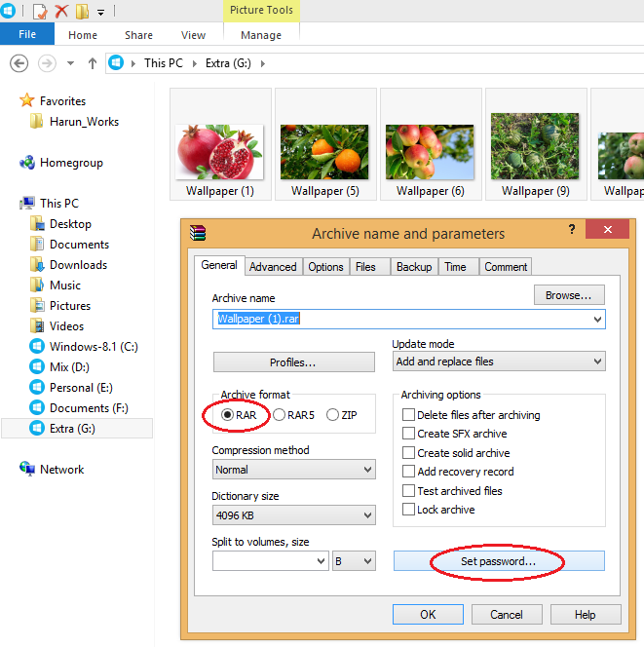644x647 pixels.
Task: Click the Browse... button
Action: pyautogui.click(x=569, y=295)
